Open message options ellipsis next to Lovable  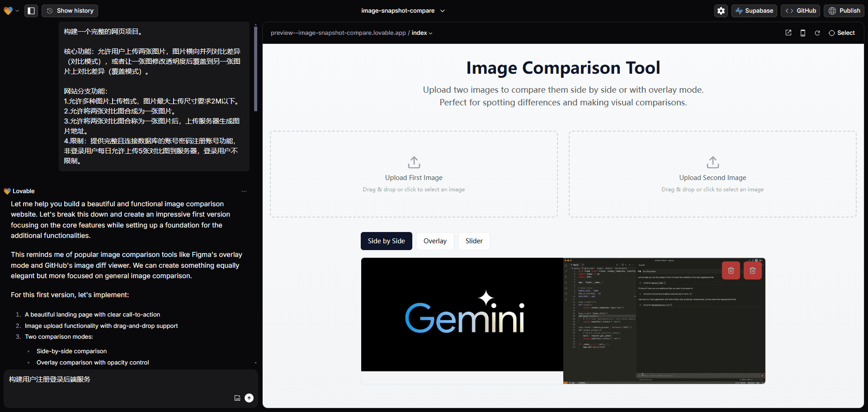(244, 191)
